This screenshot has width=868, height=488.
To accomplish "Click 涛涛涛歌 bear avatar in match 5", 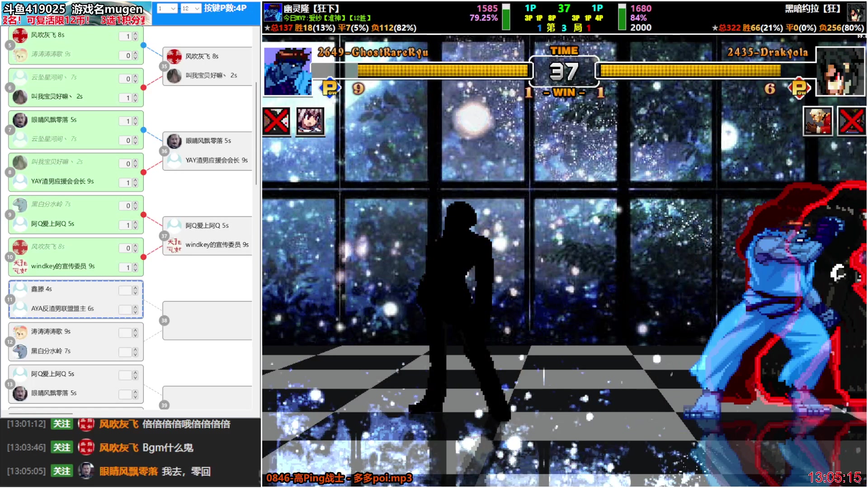I will tap(20, 54).
